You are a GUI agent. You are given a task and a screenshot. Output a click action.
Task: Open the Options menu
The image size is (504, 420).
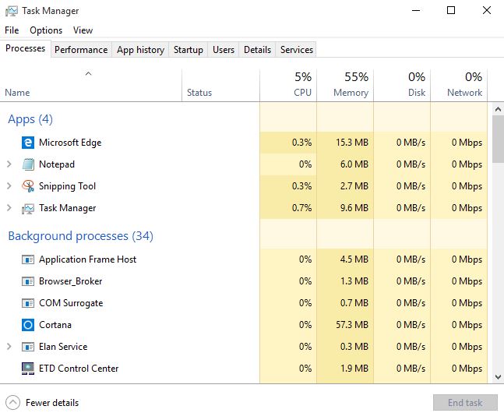(46, 30)
